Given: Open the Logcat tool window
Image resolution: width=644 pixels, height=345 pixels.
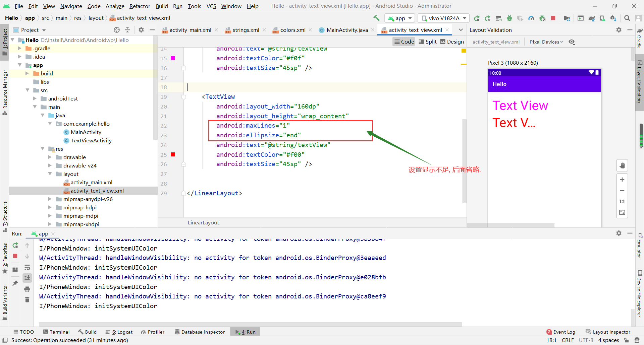Looking at the screenshot, I should click(x=119, y=332).
